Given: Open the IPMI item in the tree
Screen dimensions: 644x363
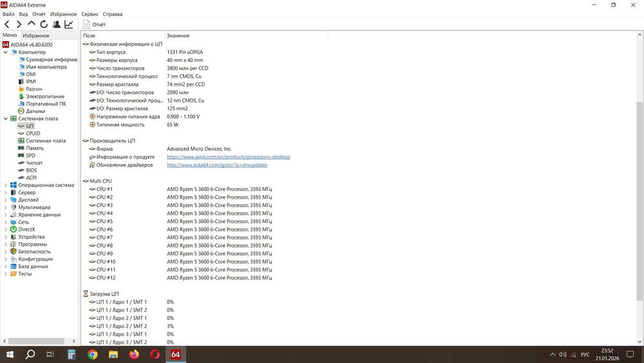Looking at the screenshot, I should 31,82.
